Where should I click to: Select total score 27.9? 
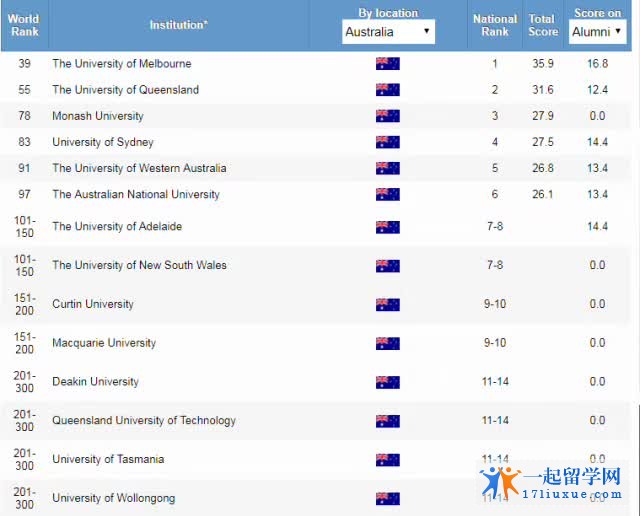(x=543, y=116)
